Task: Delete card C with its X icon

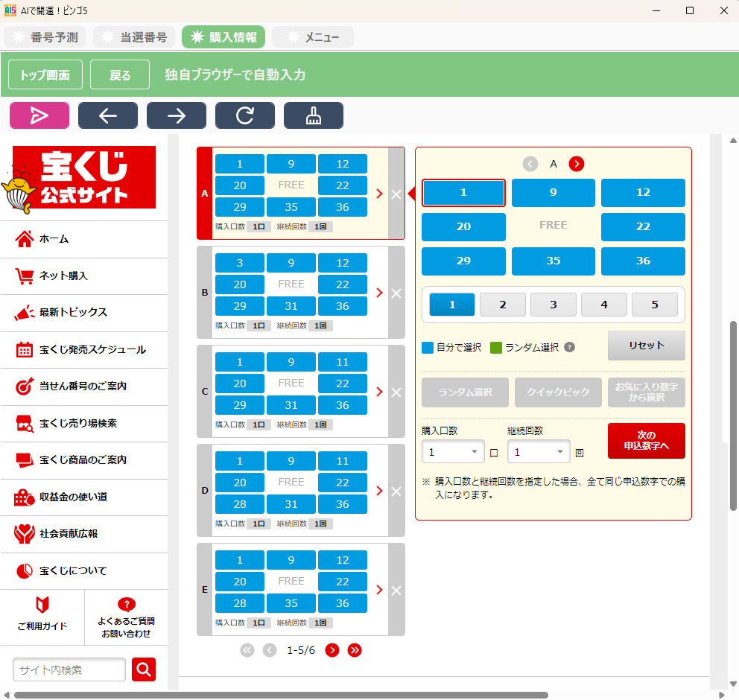Action: point(396,392)
